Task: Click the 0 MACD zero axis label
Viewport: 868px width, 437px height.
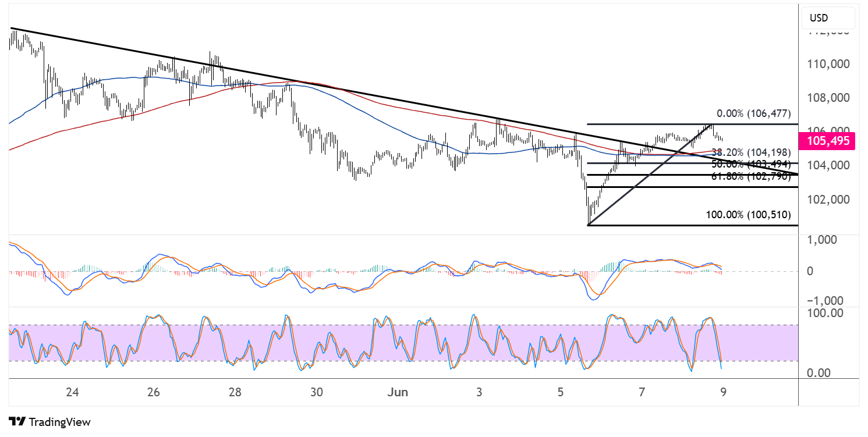Action: (x=810, y=271)
